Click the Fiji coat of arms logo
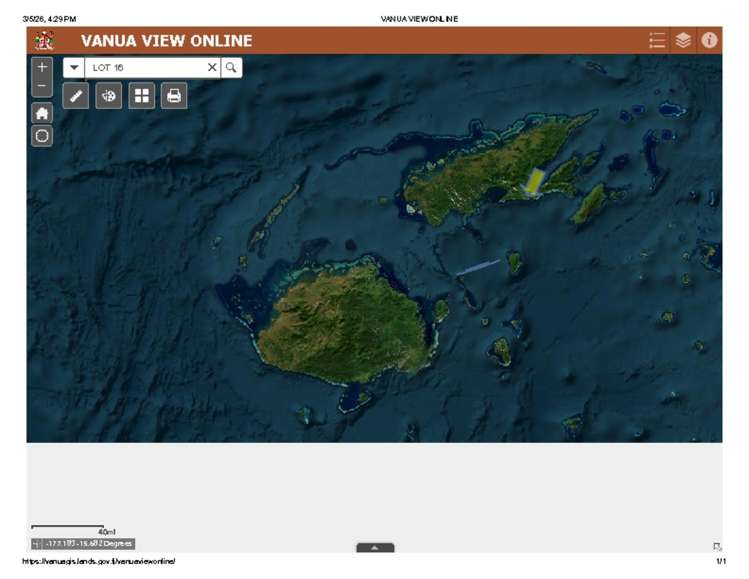This screenshot has height=579, width=749. tap(44, 41)
